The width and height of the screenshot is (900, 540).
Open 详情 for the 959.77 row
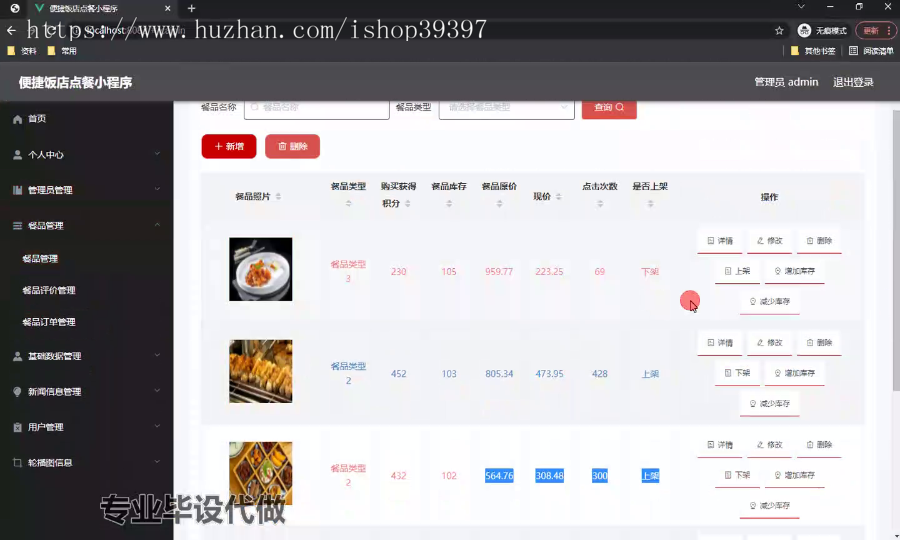point(720,241)
